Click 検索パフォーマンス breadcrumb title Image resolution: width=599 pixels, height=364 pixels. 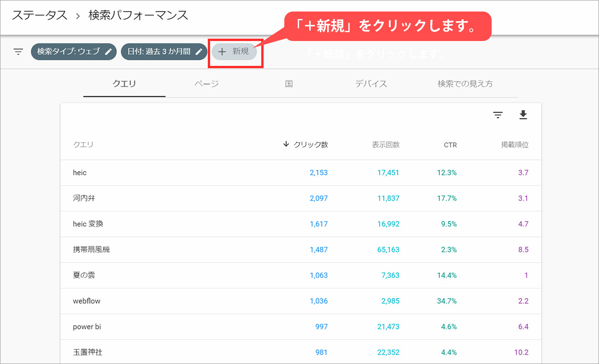coord(138,15)
